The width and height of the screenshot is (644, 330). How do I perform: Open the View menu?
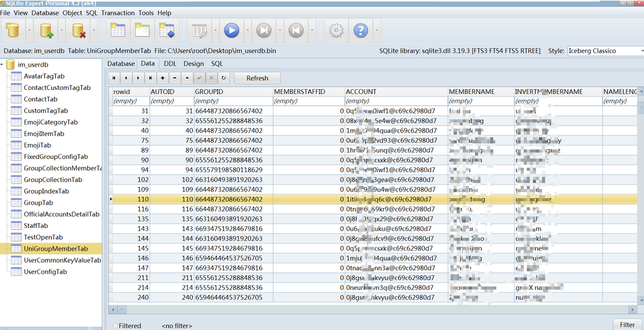click(x=20, y=13)
